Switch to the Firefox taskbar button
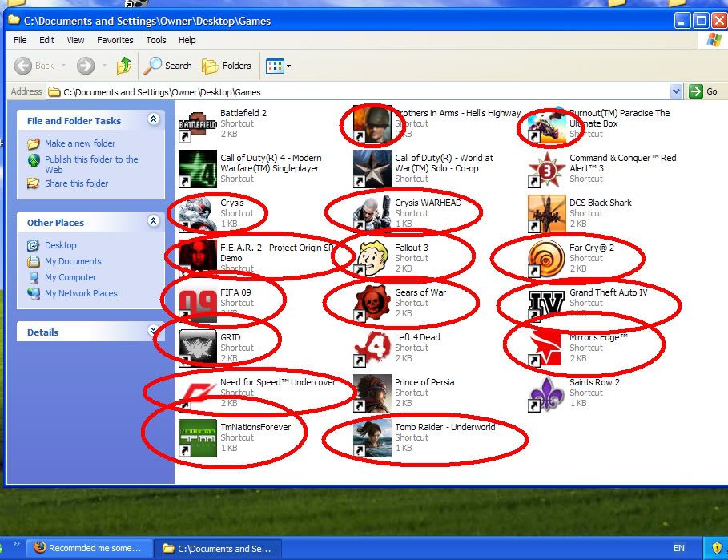 [90, 549]
